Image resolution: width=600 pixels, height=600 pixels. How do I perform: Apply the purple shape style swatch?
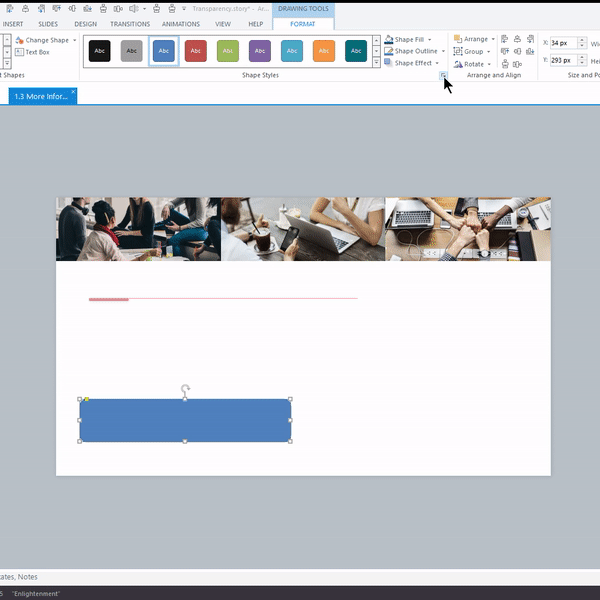pos(260,51)
